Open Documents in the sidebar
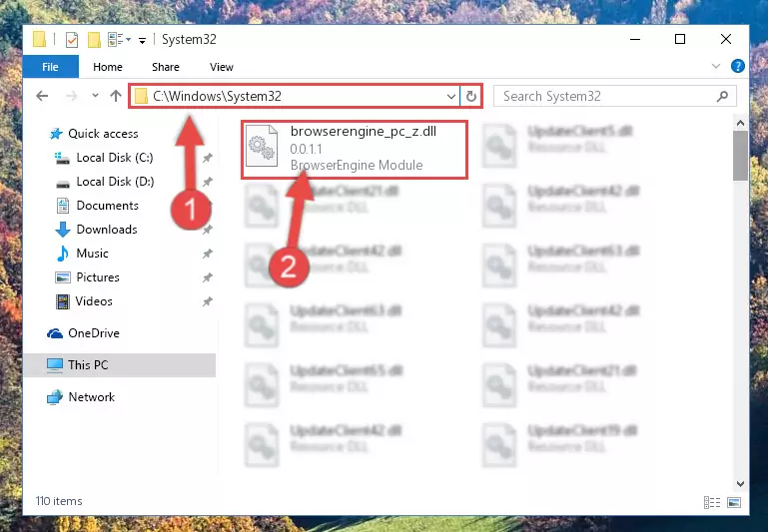The height and width of the screenshot is (532, 768). click(97, 206)
